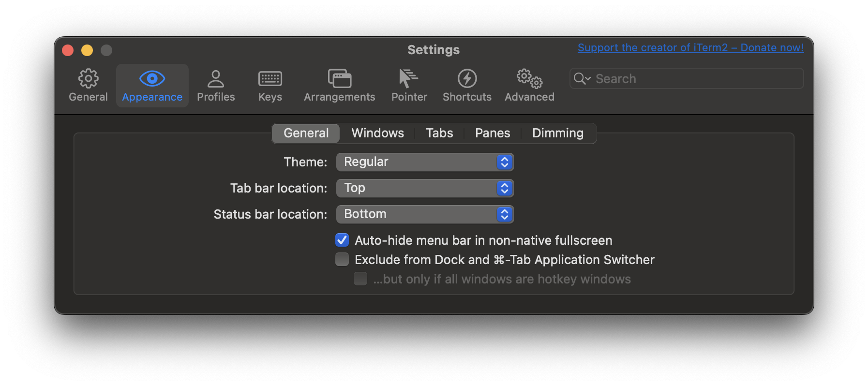868x386 pixels.
Task: Switch to the Dimming sub-tab
Action: click(x=558, y=133)
